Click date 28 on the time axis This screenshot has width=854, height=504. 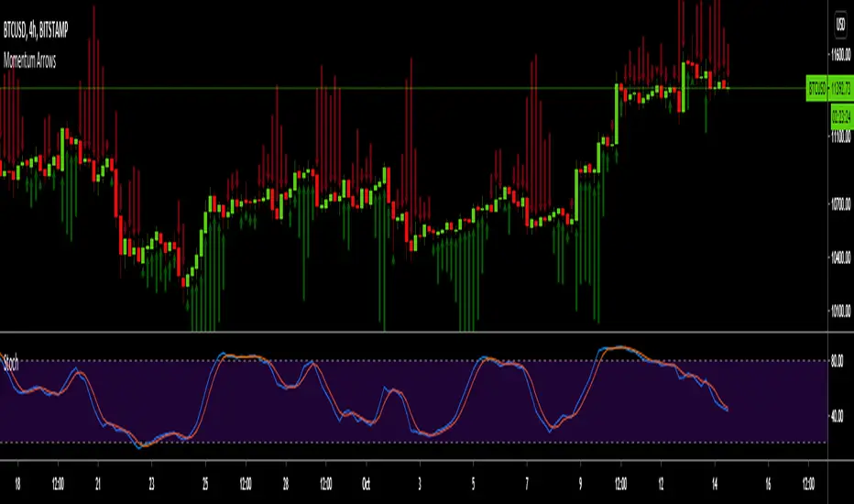tap(285, 484)
